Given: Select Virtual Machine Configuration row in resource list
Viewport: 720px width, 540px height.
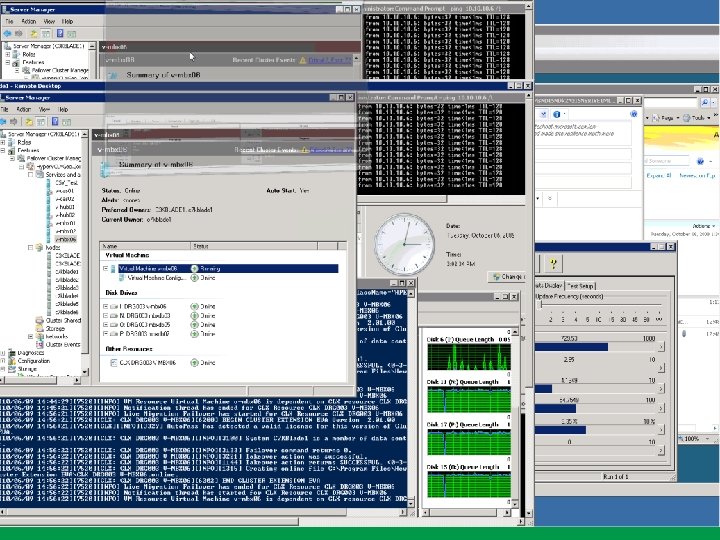Looking at the screenshot, I should tap(156, 278).
